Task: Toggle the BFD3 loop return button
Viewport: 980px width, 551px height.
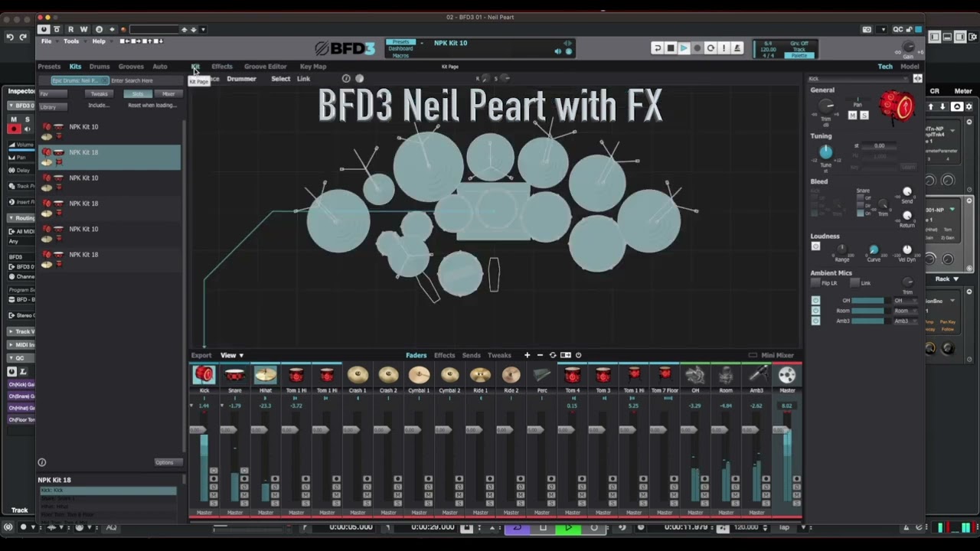Action: coord(657,48)
